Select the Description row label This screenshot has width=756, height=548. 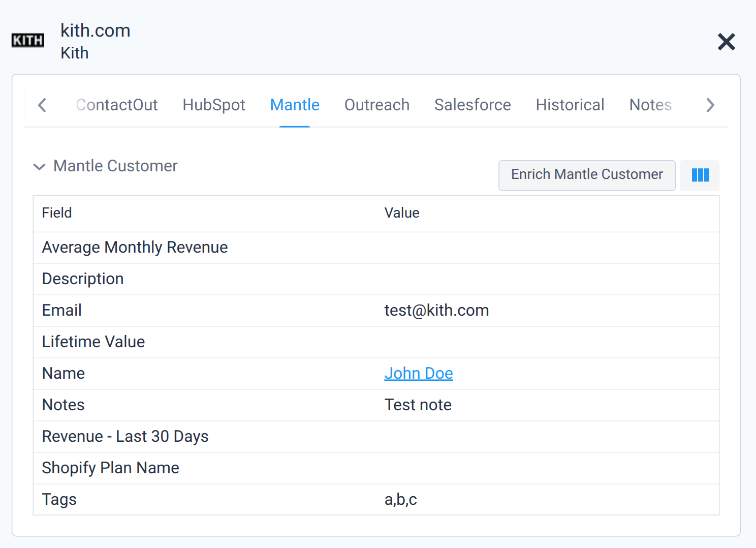click(x=83, y=279)
